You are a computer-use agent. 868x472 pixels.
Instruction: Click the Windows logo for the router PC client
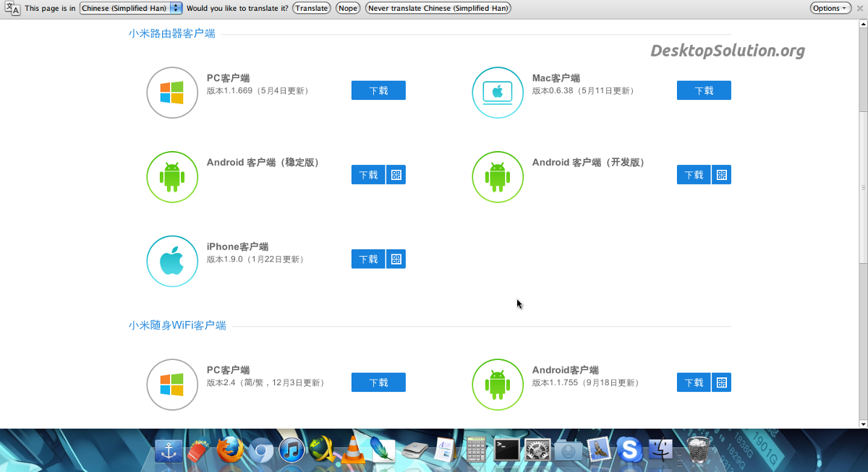pyautogui.click(x=172, y=93)
